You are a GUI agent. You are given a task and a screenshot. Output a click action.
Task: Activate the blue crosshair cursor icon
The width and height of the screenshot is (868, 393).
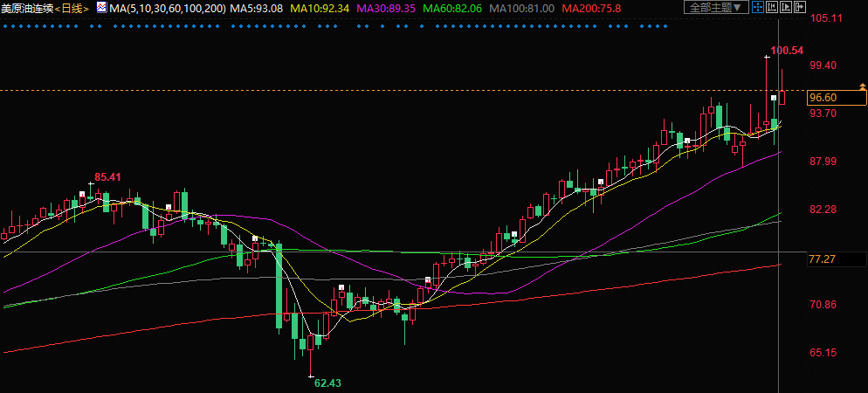[758, 8]
